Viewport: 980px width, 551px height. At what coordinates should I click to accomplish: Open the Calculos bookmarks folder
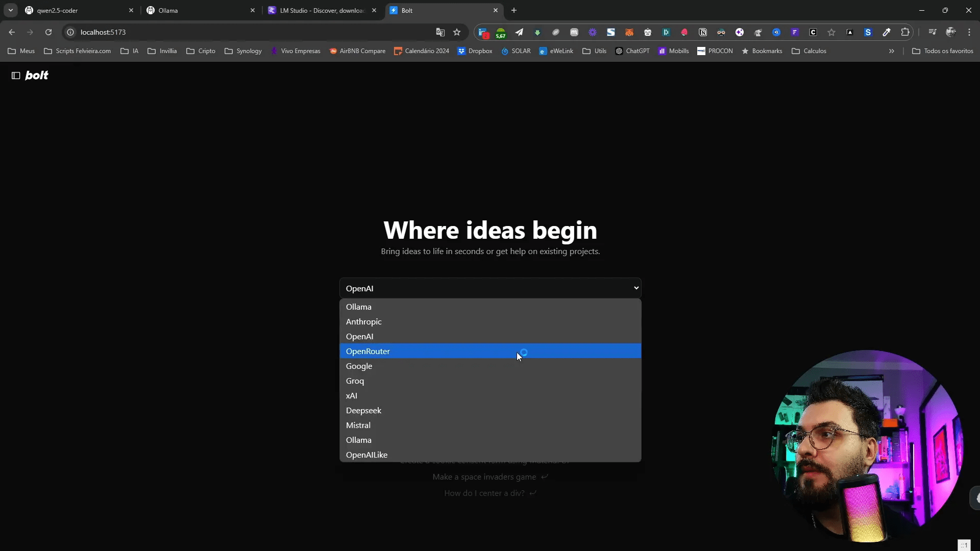pos(808,51)
